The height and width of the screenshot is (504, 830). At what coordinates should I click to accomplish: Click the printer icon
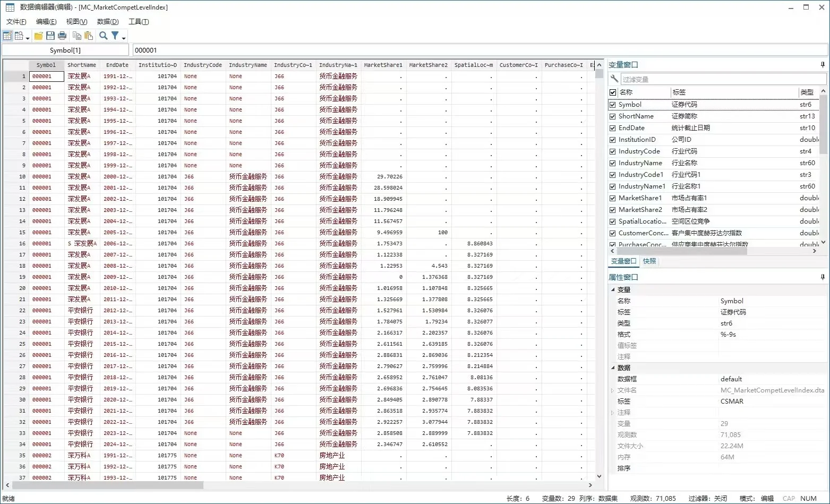(62, 36)
